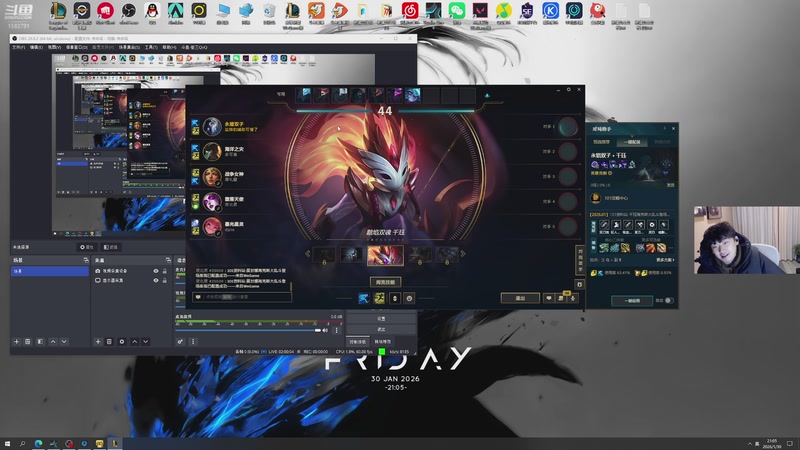
Task: Open taskbar search magnifier
Action: coord(22,444)
